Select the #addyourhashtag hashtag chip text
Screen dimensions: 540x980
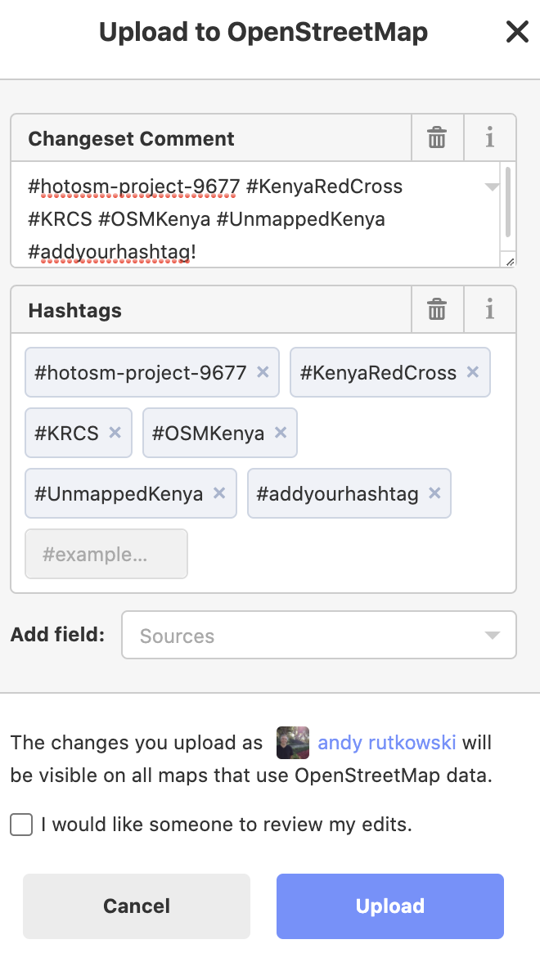point(337,494)
